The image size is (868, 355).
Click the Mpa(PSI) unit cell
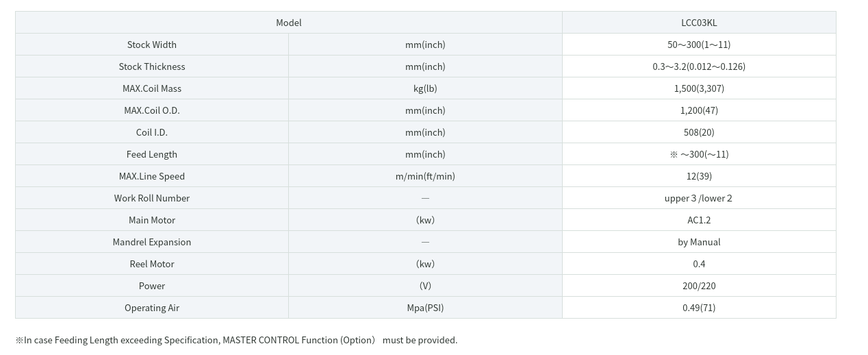[x=425, y=308]
